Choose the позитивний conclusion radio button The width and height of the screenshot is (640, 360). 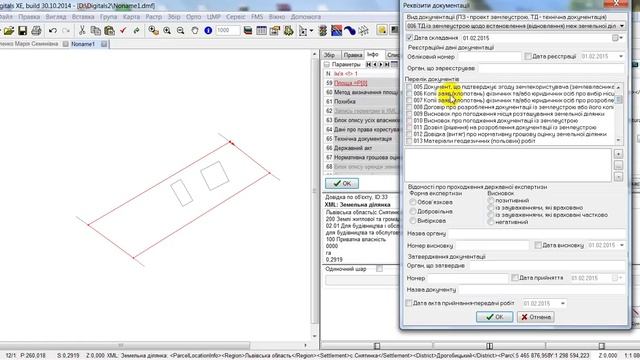click(x=491, y=200)
